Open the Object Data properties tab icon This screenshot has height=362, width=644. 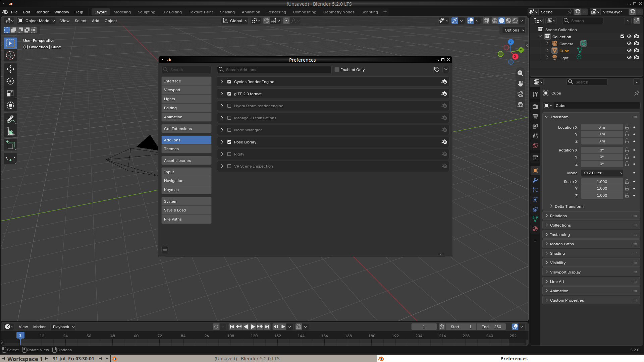coord(535,219)
